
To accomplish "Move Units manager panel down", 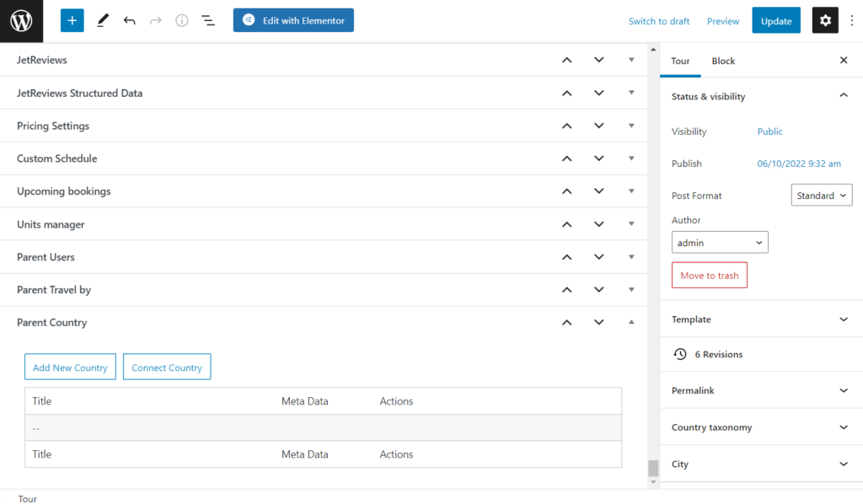I will coord(599,224).
